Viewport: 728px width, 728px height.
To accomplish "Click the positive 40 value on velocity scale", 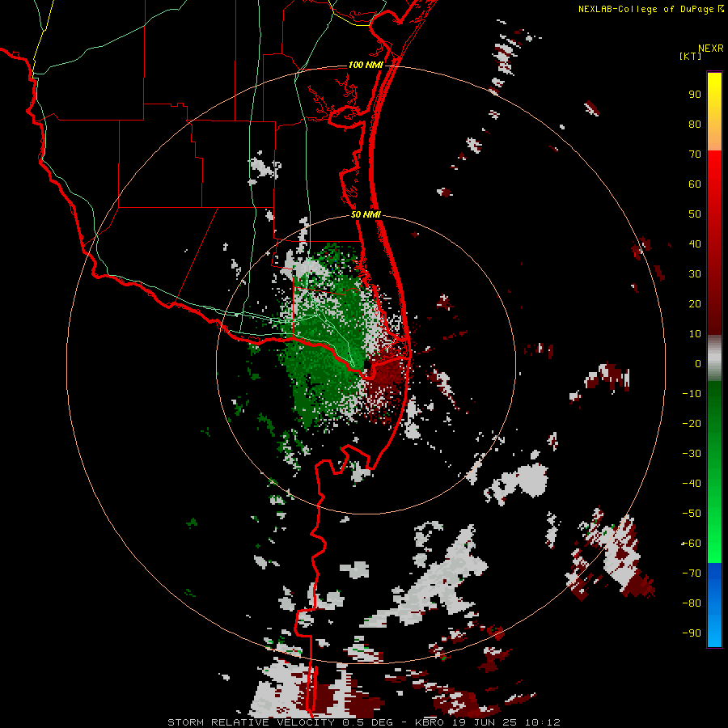I will [695, 243].
